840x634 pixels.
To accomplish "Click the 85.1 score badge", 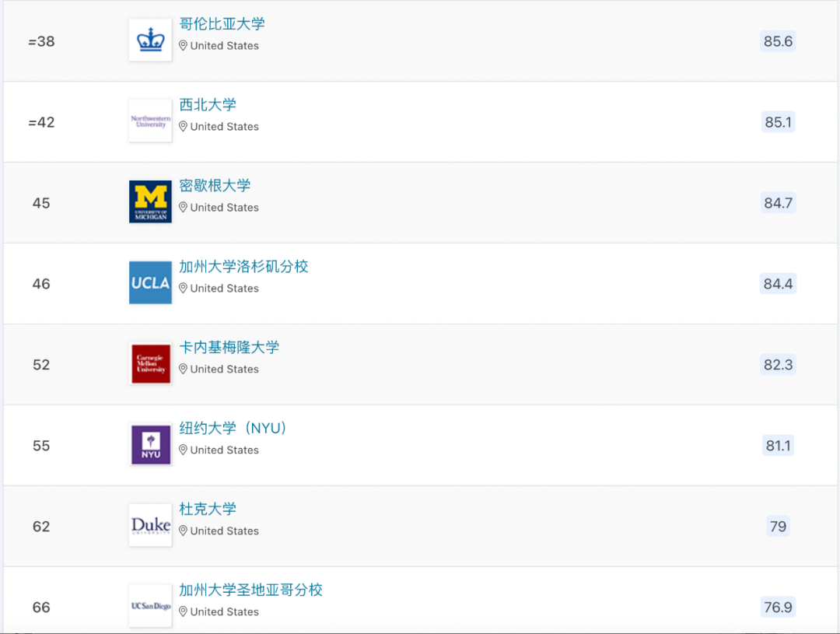I will [x=778, y=122].
